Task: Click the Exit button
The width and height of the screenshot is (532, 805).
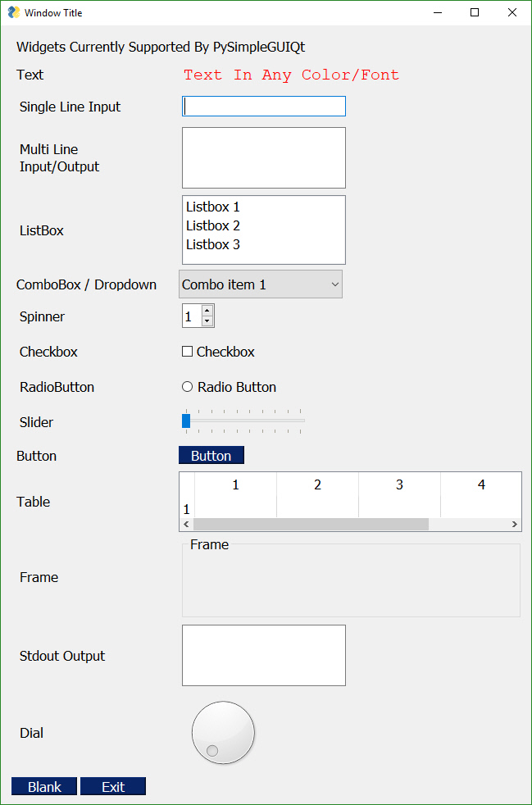Action: (x=113, y=786)
